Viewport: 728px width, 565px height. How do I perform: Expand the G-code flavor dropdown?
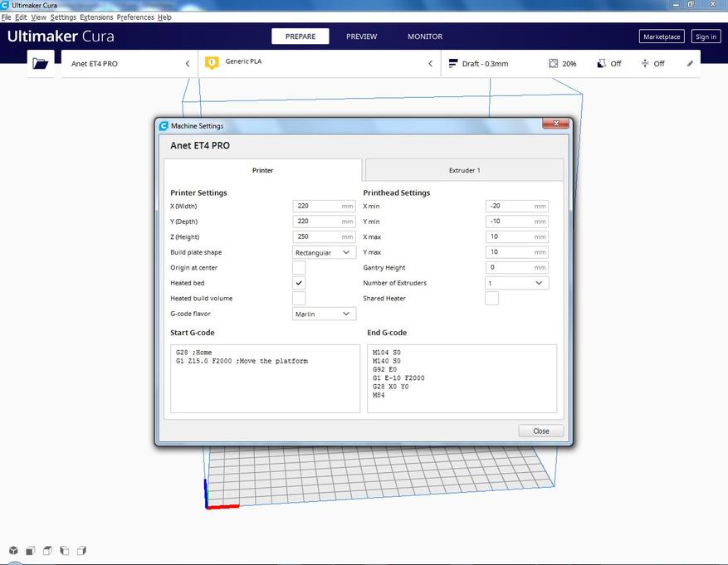(324, 314)
